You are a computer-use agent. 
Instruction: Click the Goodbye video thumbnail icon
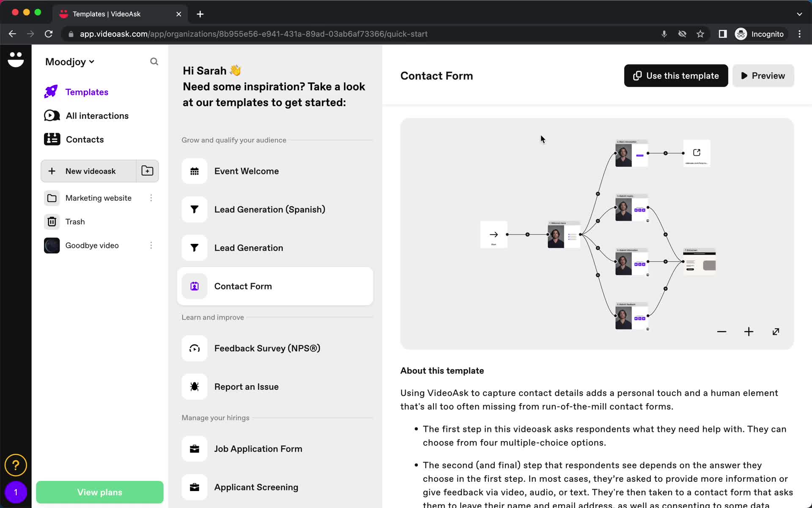(x=52, y=245)
